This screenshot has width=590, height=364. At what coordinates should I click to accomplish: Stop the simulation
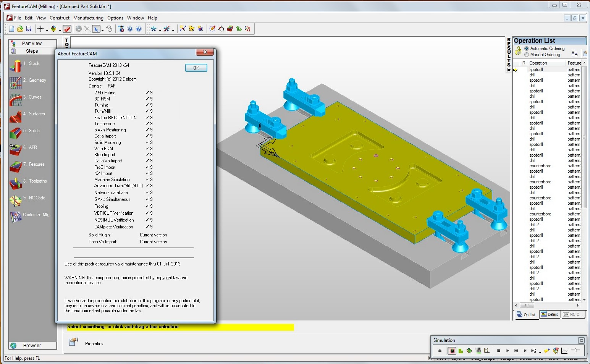[x=499, y=350]
